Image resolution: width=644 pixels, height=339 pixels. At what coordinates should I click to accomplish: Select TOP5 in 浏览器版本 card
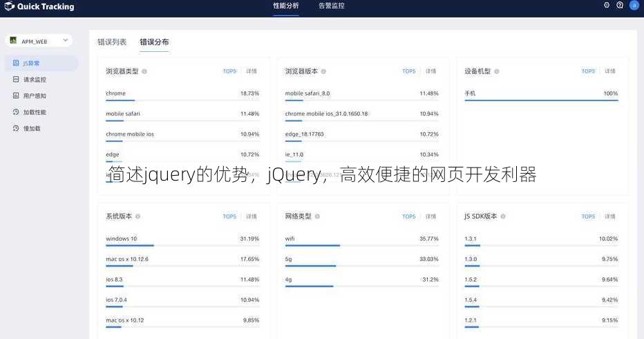408,71
